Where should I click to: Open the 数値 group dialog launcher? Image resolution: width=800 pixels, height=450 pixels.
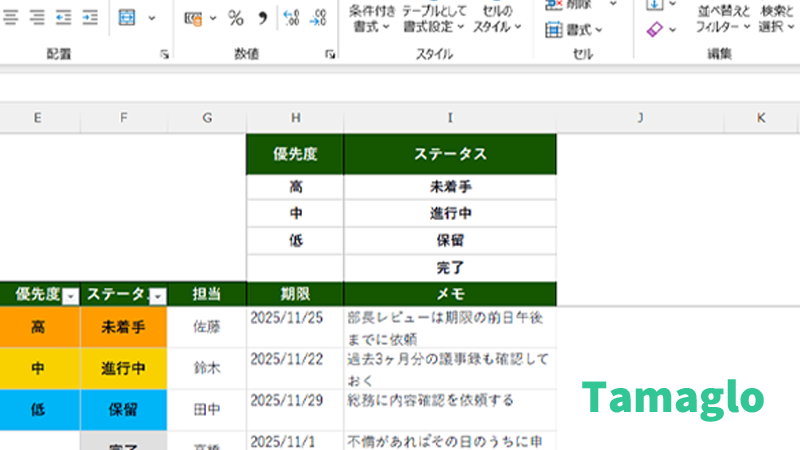pyautogui.click(x=330, y=55)
